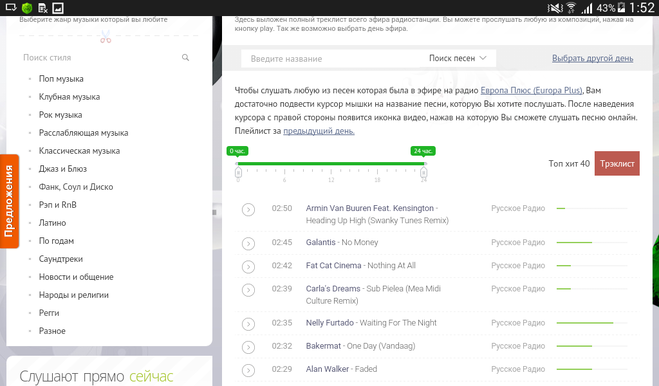Click the 24 hour slider handle
The height and width of the screenshot is (386, 659).
pyautogui.click(x=424, y=172)
